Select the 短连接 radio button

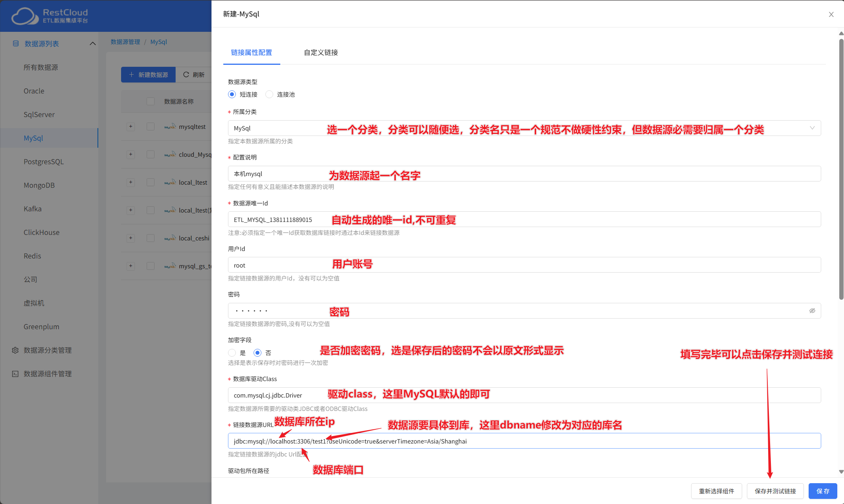point(232,94)
